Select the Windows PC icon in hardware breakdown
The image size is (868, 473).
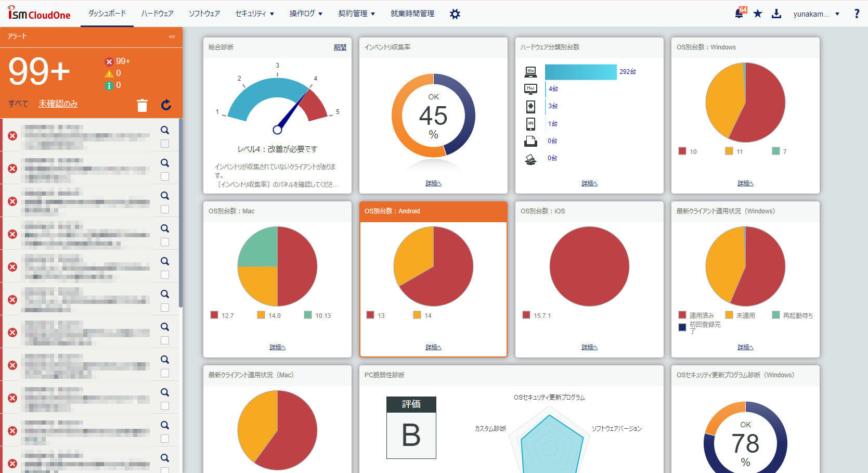point(530,72)
